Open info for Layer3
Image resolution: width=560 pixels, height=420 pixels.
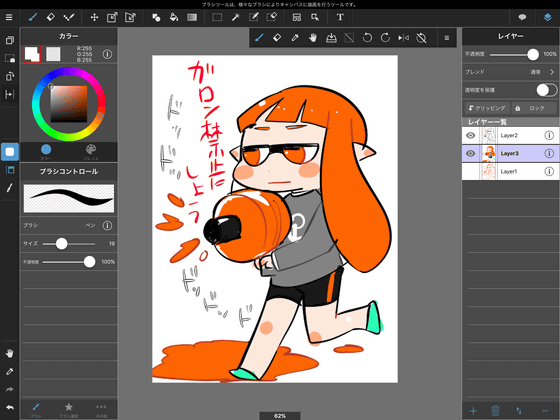(549, 153)
